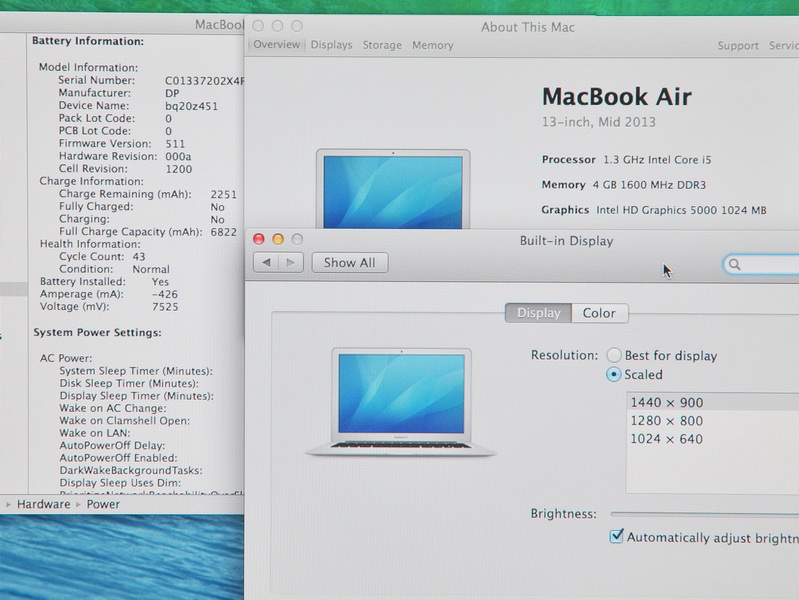Viewport: 799px width, 600px height.
Task: Click the 13-inch, Mid 2013 text
Action: 598,122
